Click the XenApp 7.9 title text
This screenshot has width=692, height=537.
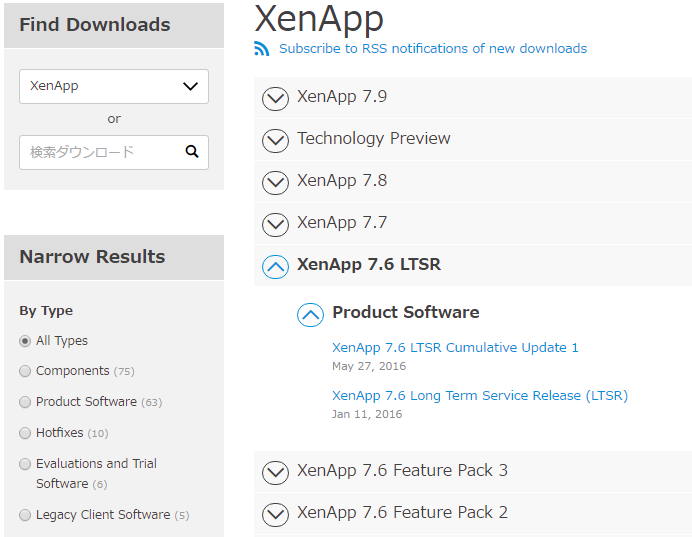pyautogui.click(x=342, y=97)
